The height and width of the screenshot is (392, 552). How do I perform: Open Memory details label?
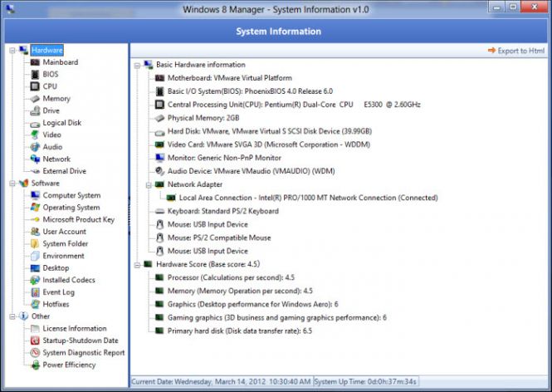tap(56, 99)
